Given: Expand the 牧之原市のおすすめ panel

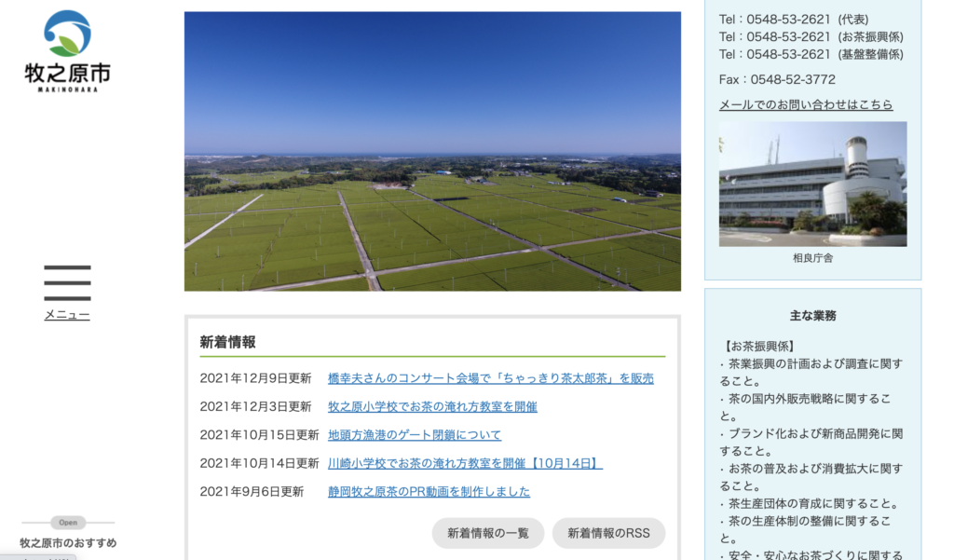Looking at the screenshot, I should tap(68, 542).
